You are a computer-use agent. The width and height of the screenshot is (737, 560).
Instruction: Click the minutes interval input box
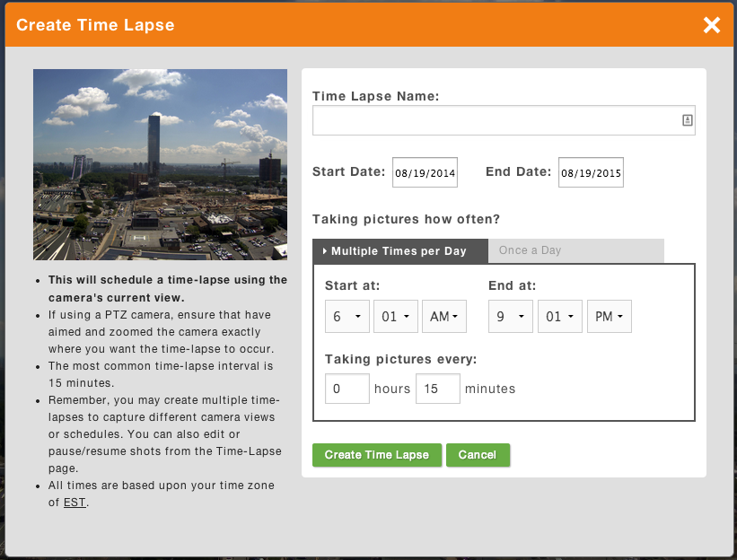[x=438, y=389]
